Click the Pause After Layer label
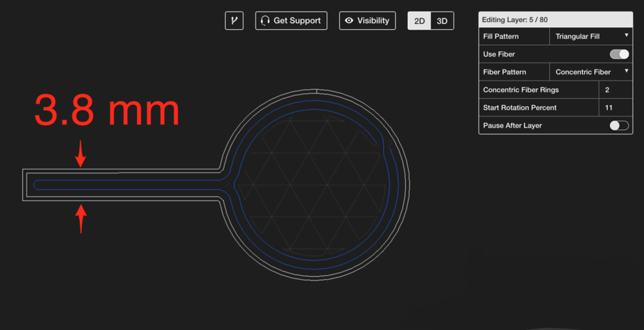 pyautogui.click(x=512, y=126)
